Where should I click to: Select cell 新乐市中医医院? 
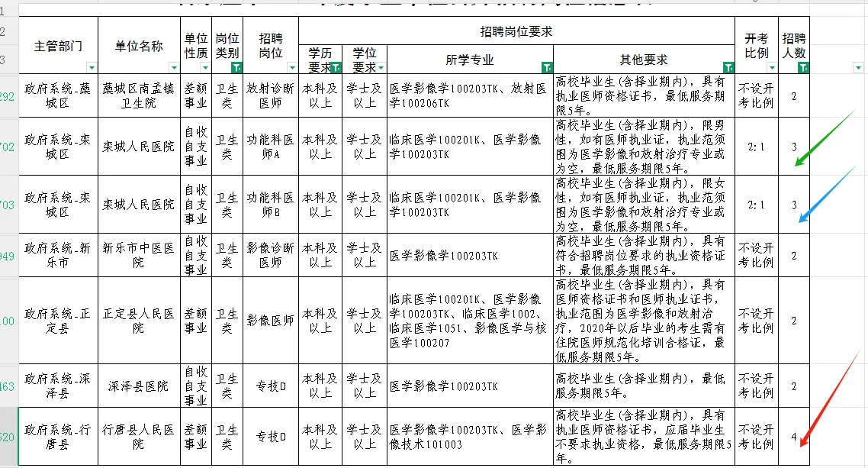click(x=139, y=255)
